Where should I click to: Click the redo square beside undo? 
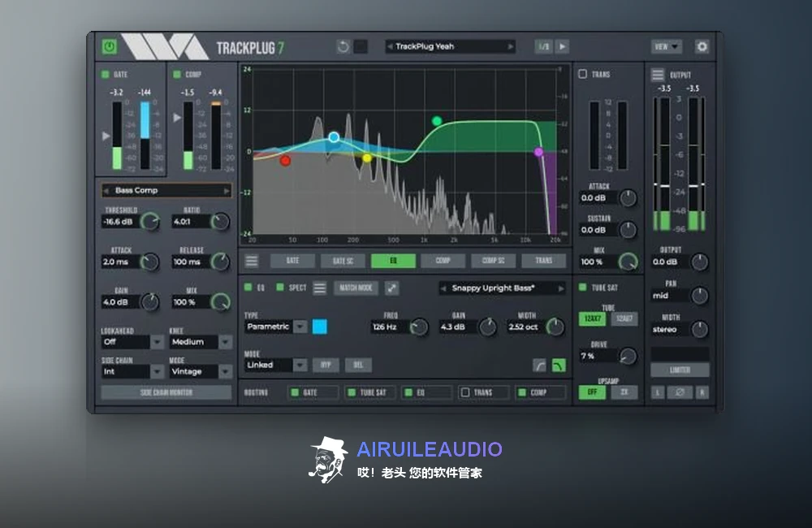(361, 46)
